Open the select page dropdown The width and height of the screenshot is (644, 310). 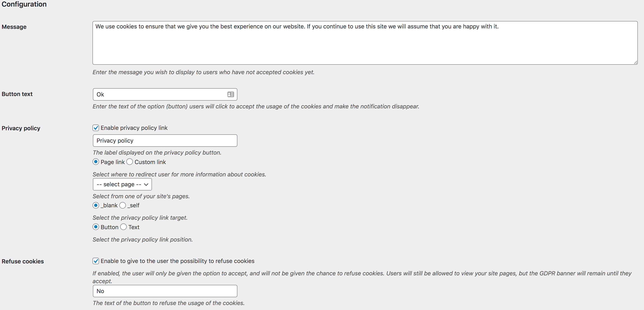coord(122,184)
